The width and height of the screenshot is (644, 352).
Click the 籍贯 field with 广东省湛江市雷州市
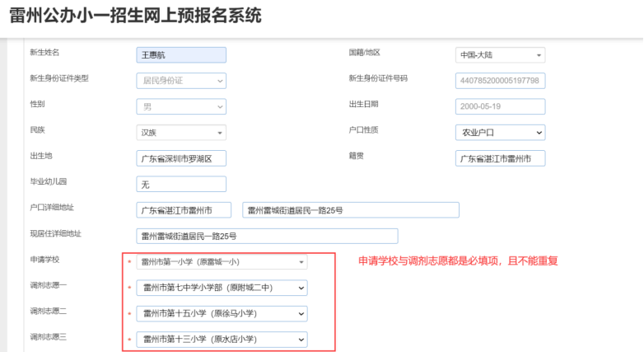pyautogui.click(x=500, y=159)
